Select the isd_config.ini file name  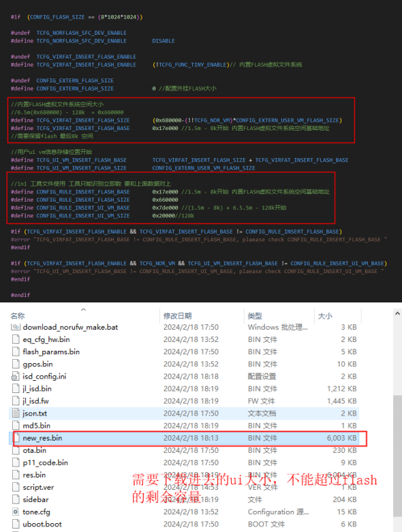tap(44, 376)
